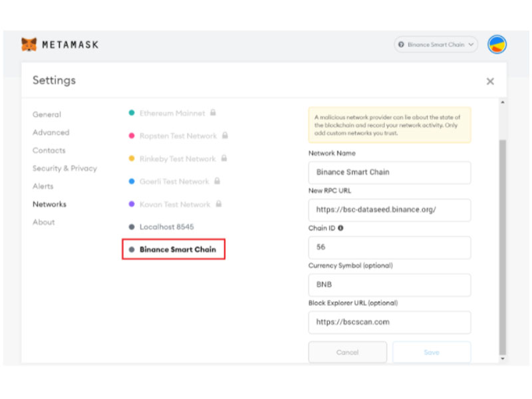532x399 pixels.
Task: Focus the New RPC URL field
Action: pos(390,209)
